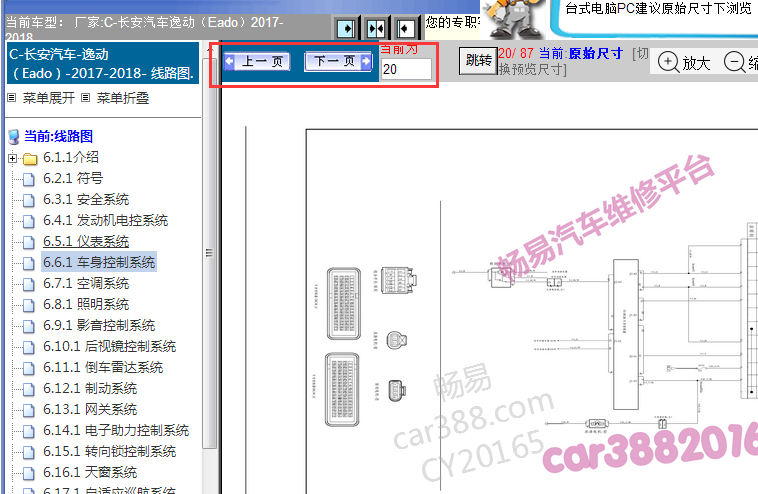This screenshot has width=758, height=494.
Task: Click document icon beside 6.12.1 制动系统
Action: click(x=29, y=389)
